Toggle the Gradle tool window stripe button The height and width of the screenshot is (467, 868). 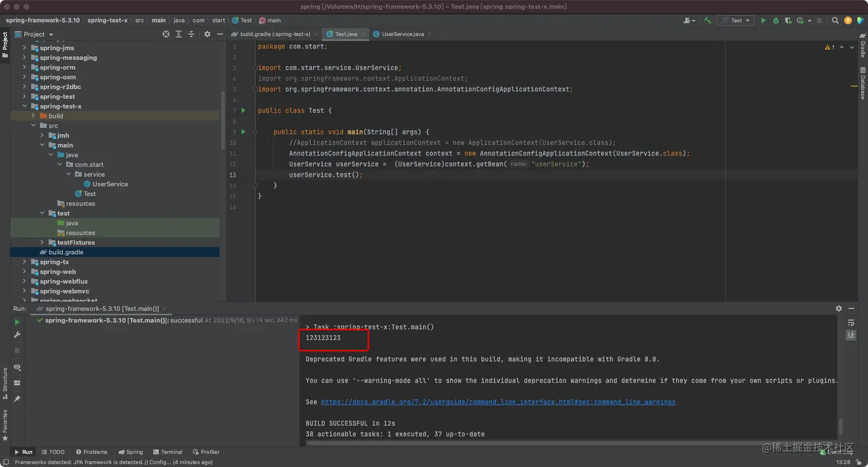point(862,45)
